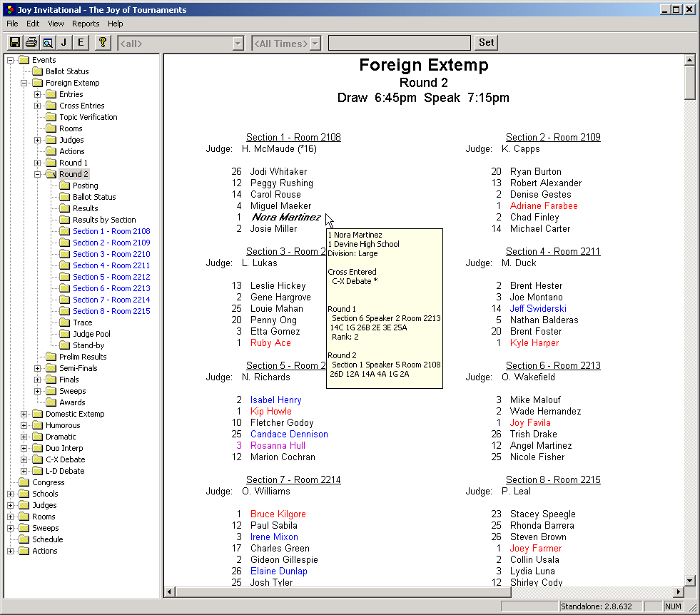The width and height of the screenshot is (700, 615).
Task: Click the yellow question mark help icon
Action: click(x=102, y=43)
